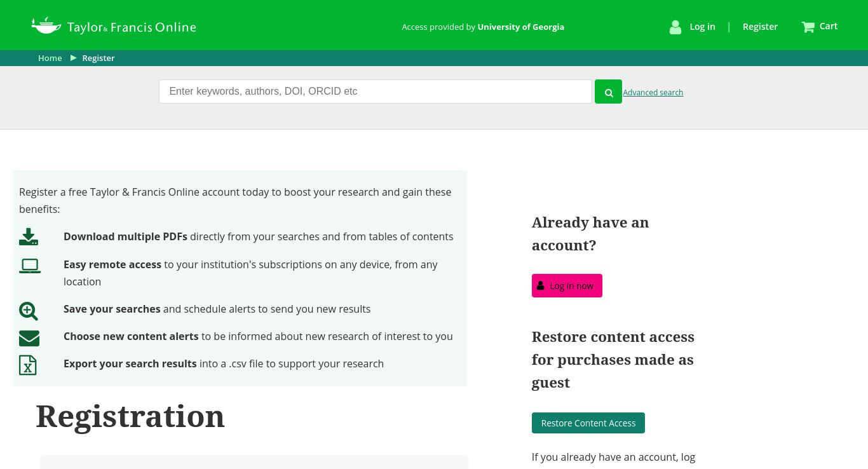868x469 pixels.
Task: Click the pink Log in now button
Action: pos(567,286)
